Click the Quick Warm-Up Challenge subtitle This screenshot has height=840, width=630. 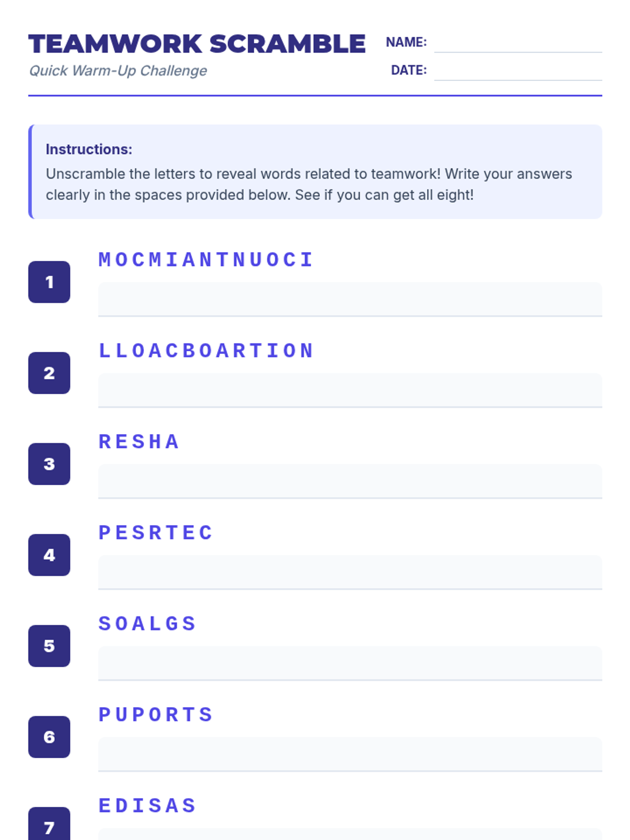click(x=118, y=70)
